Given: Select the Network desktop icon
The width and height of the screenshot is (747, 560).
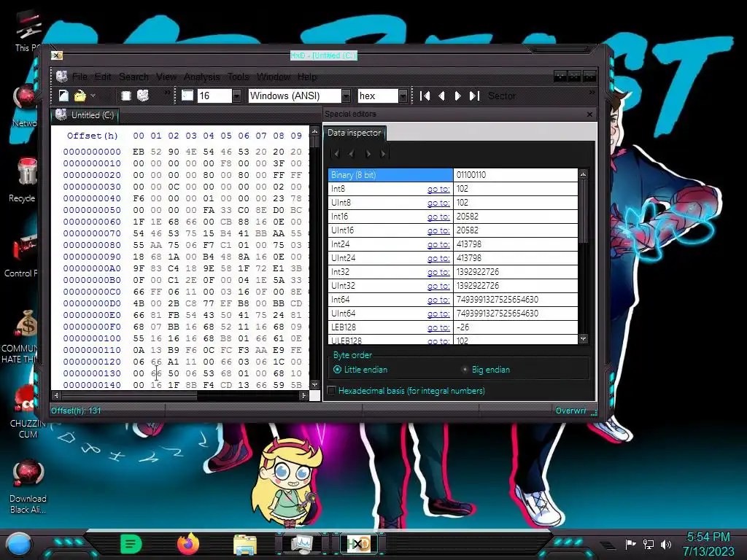Looking at the screenshot, I should pyautogui.click(x=26, y=106).
